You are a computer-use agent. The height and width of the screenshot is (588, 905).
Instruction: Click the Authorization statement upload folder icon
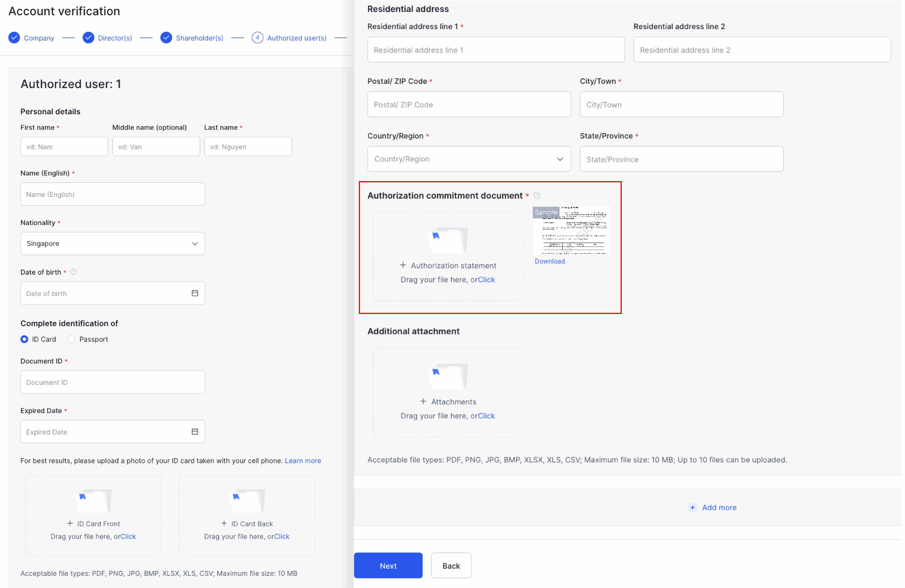coord(448,240)
